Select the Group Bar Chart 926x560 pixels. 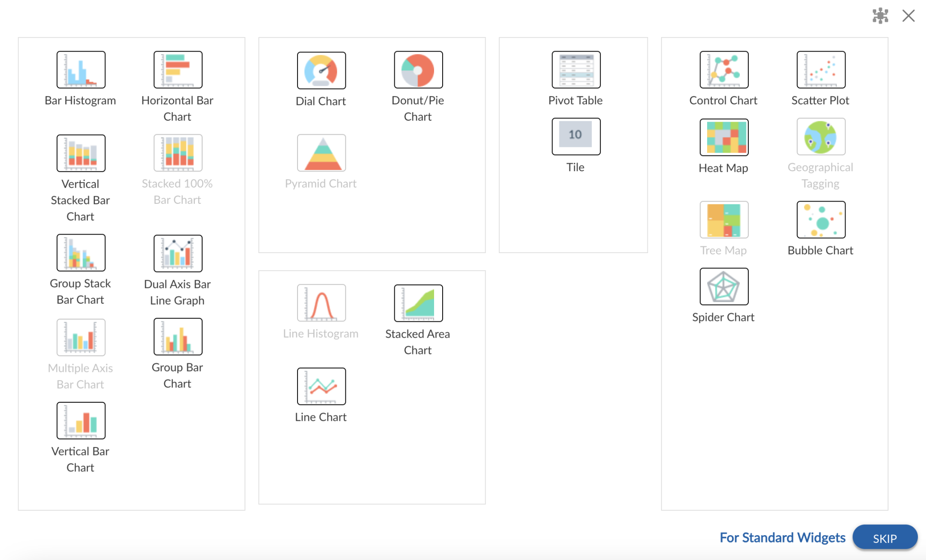pyautogui.click(x=177, y=337)
